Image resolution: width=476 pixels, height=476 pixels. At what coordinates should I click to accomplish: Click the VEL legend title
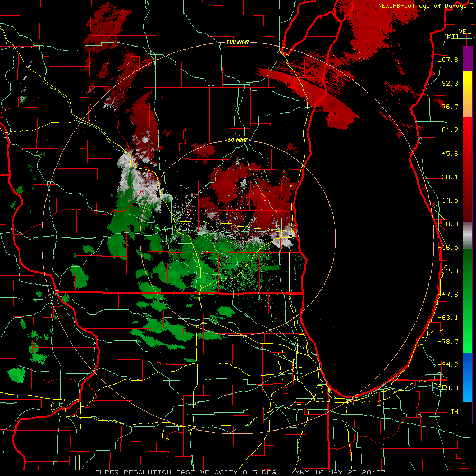[x=464, y=31]
